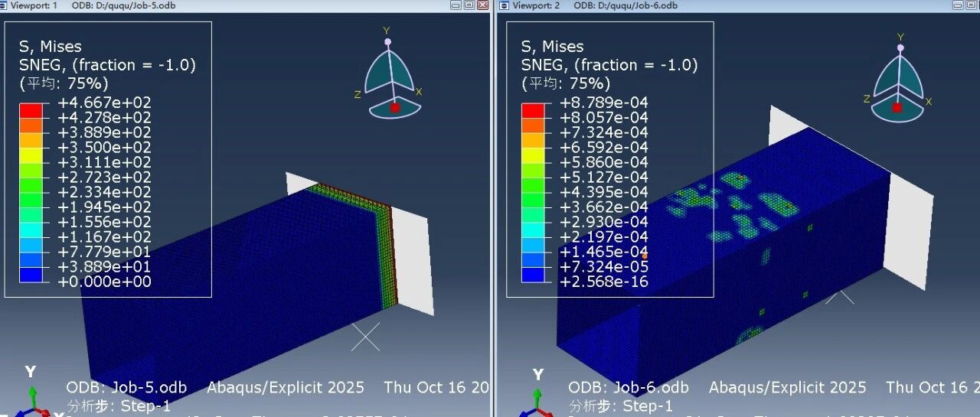This screenshot has height=417, width=980.
Task: Click the "S, Mises" legend title in Viewport 2
Action: pyautogui.click(x=553, y=47)
